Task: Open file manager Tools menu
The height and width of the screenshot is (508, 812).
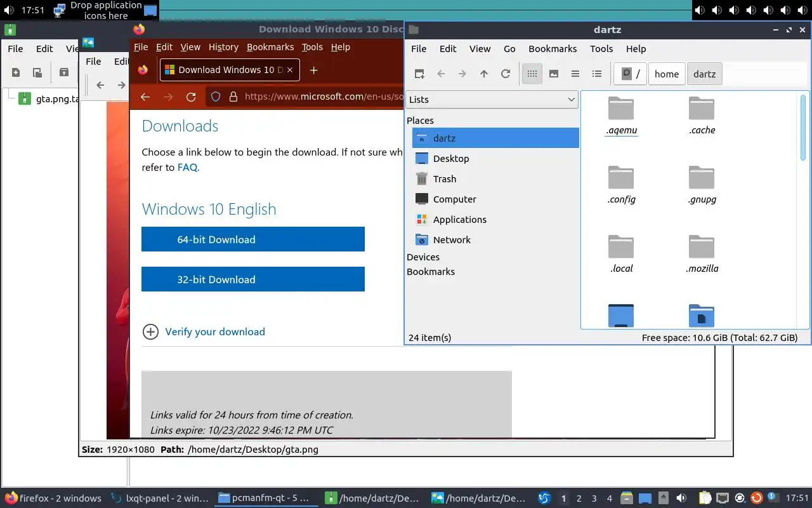Action: [601, 49]
